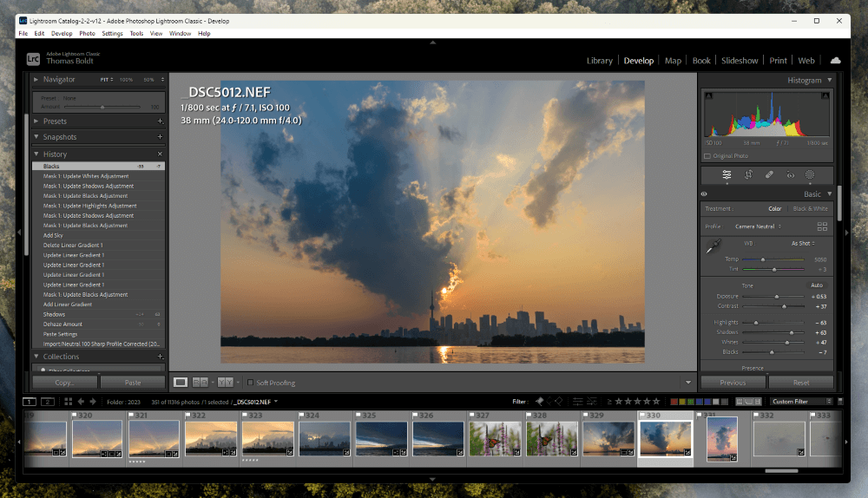Click the Reset button
Image resolution: width=868 pixels, height=498 pixels.
800,383
